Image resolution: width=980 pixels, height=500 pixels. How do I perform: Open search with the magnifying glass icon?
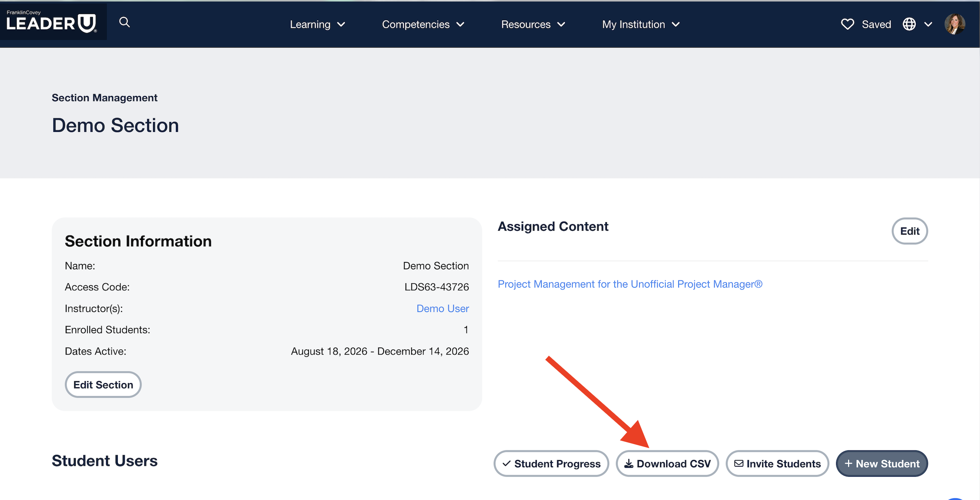pyautogui.click(x=124, y=22)
